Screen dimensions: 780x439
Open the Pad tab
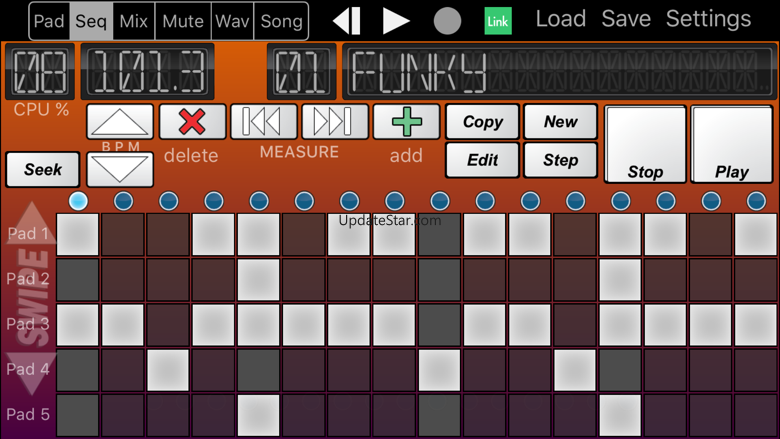tap(49, 21)
